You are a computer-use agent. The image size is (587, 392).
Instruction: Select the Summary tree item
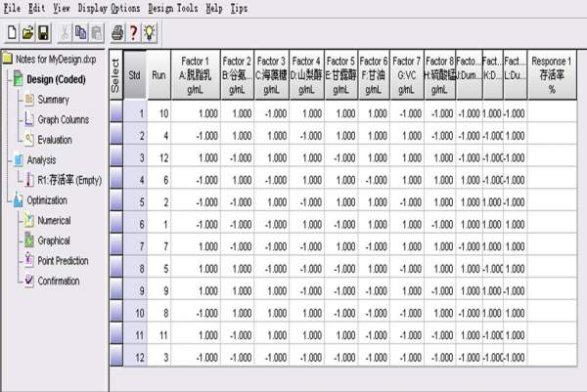pos(53,100)
